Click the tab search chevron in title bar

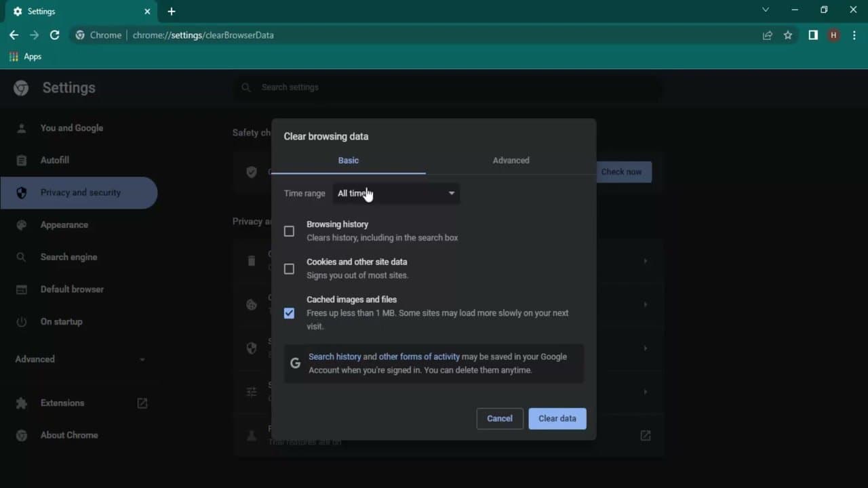pos(766,10)
